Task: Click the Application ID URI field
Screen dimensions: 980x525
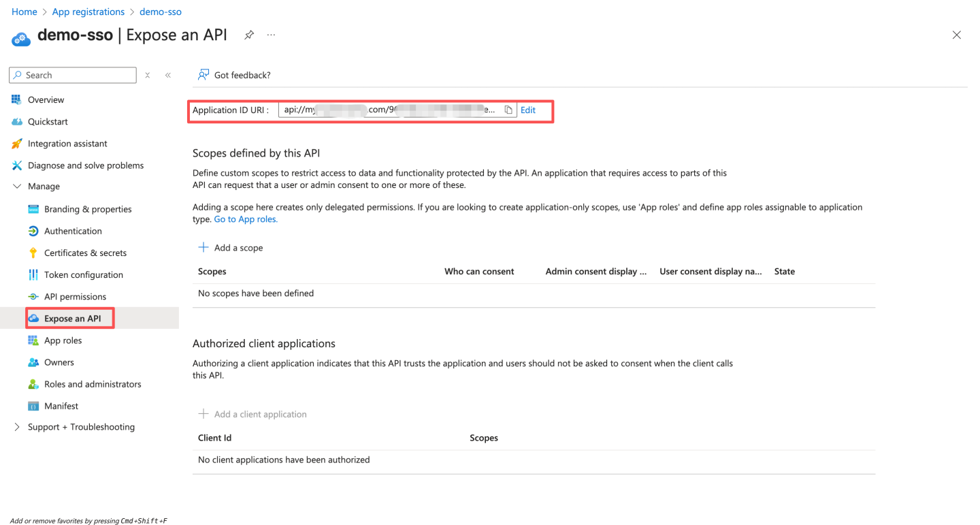Action: pyautogui.click(x=397, y=110)
